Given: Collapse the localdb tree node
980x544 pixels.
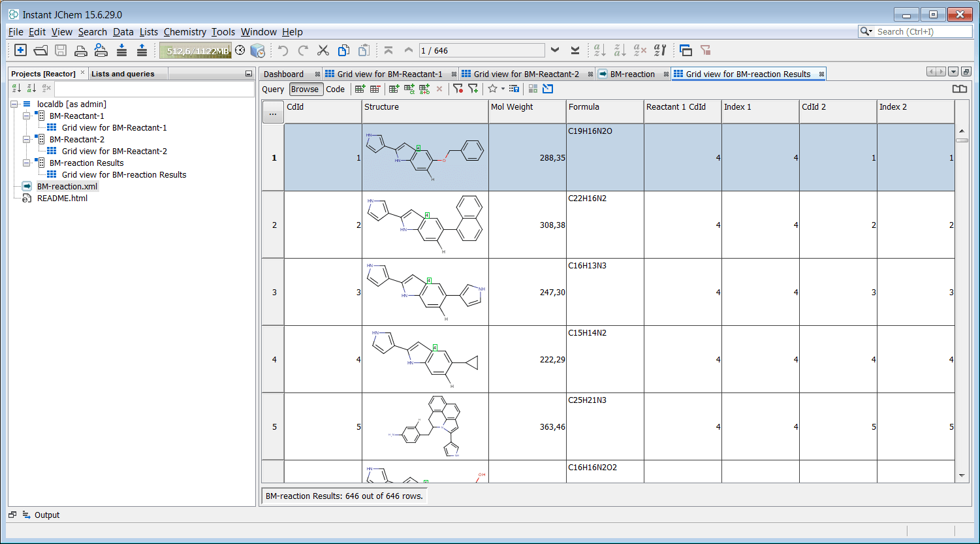Looking at the screenshot, I should pyautogui.click(x=15, y=104).
